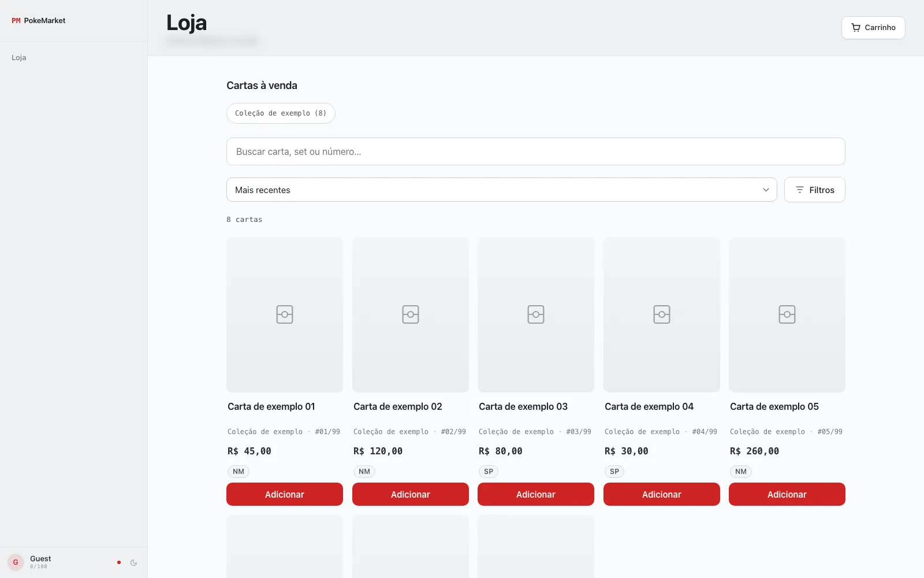Click the Guest avatar icon
The width and height of the screenshot is (924, 578).
point(16,562)
